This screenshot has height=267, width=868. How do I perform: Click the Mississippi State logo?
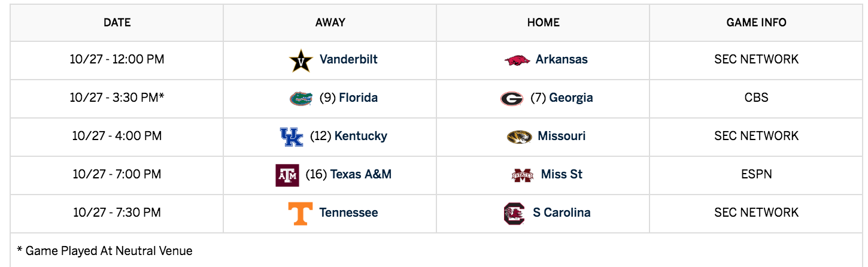click(523, 175)
